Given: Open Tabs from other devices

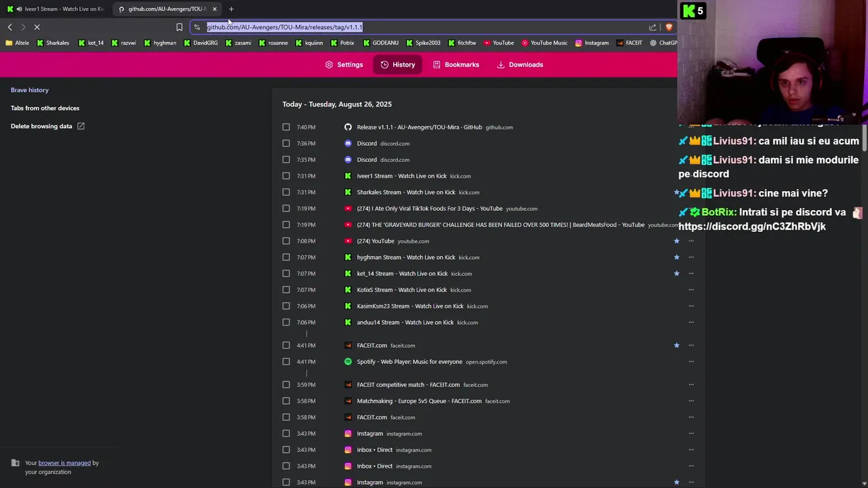Looking at the screenshot, I should [x=45, y=108].
